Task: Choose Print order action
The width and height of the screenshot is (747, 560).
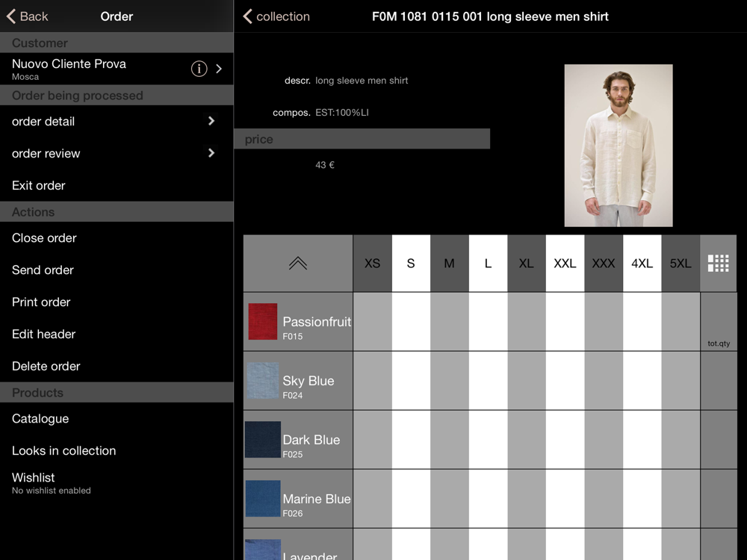Action: 117,302
